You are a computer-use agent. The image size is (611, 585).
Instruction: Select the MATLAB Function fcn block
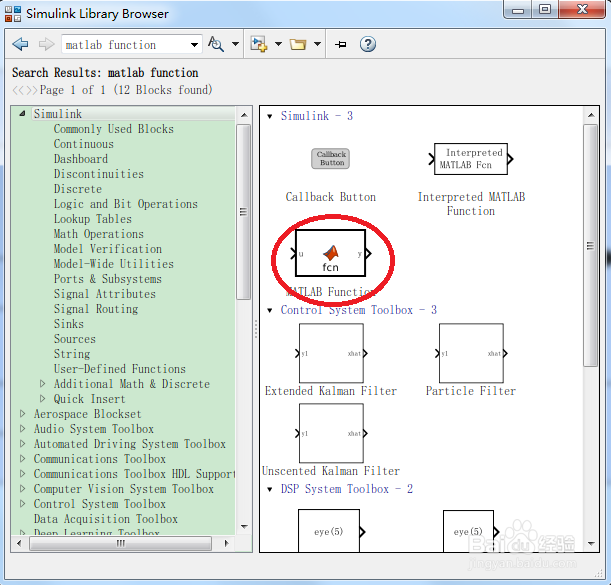(x=330, y=253)
